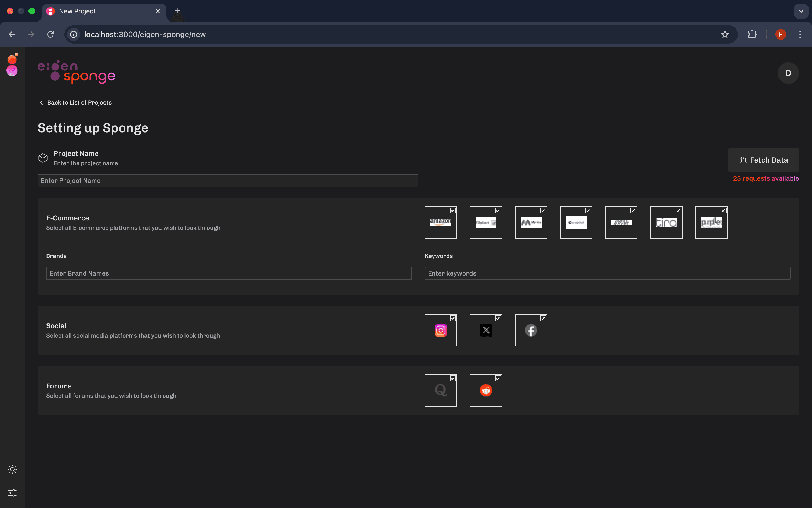Click the Fetch Data button
This screenshot has width=812, height=508.
[x=763, y=160]
